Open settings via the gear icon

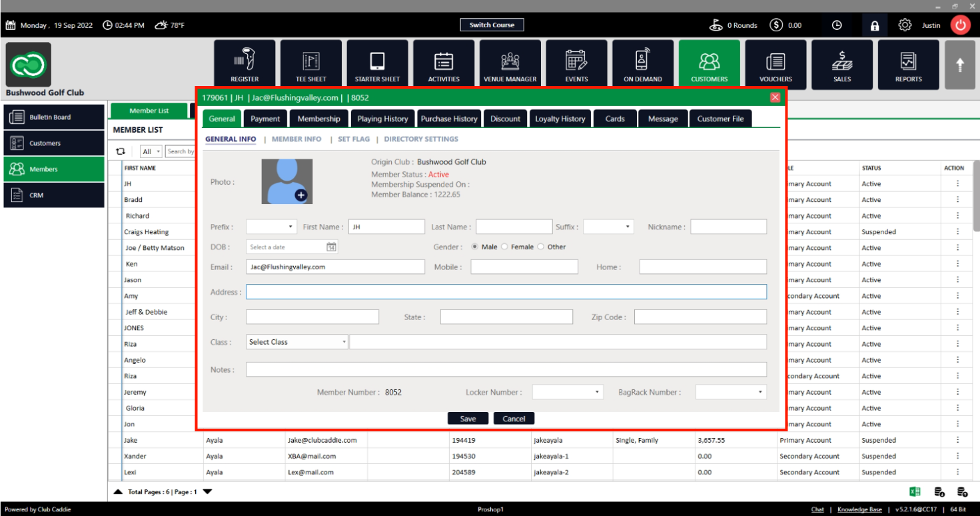(905, 25)
